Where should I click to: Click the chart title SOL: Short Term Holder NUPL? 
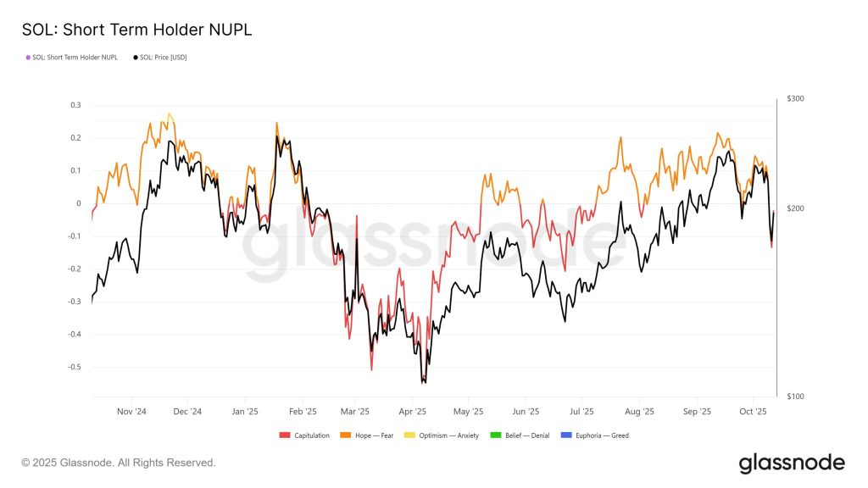click(136, 30)
